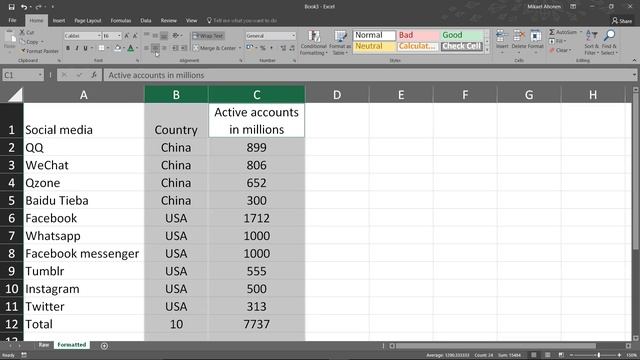
Task: Toggle Align Left for the cells
Action: coord(146,48)
